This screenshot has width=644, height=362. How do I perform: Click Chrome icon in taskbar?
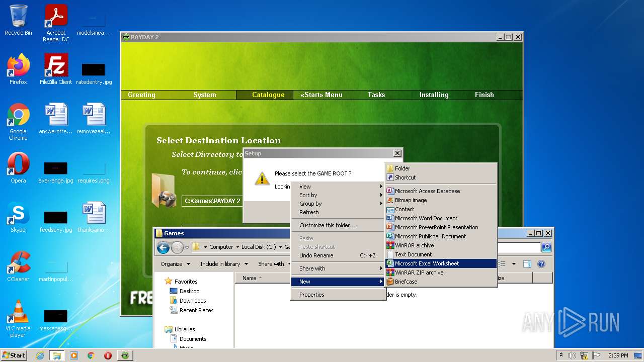pyautogui.click(x=91, y=355)
